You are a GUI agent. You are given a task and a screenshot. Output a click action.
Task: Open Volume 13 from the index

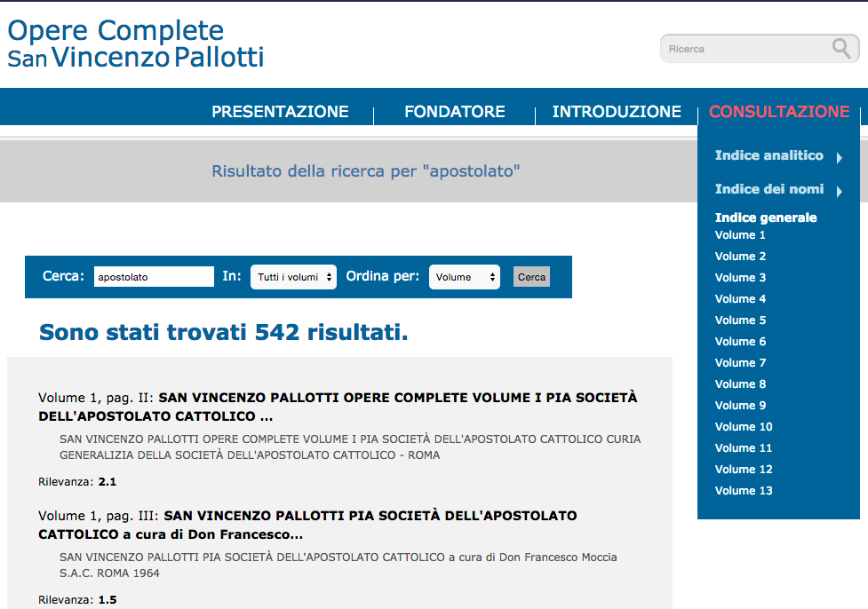pyautogui.click(x=744, y=491)
